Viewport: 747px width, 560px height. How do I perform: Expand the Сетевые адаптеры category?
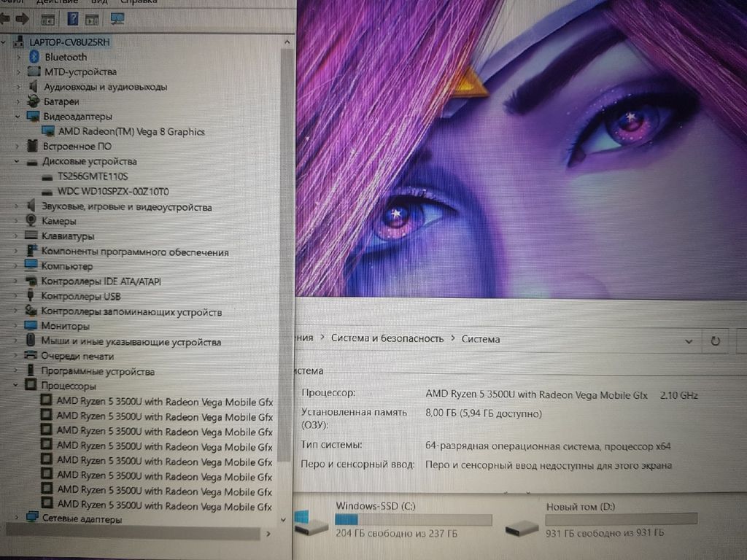[16, 518]
